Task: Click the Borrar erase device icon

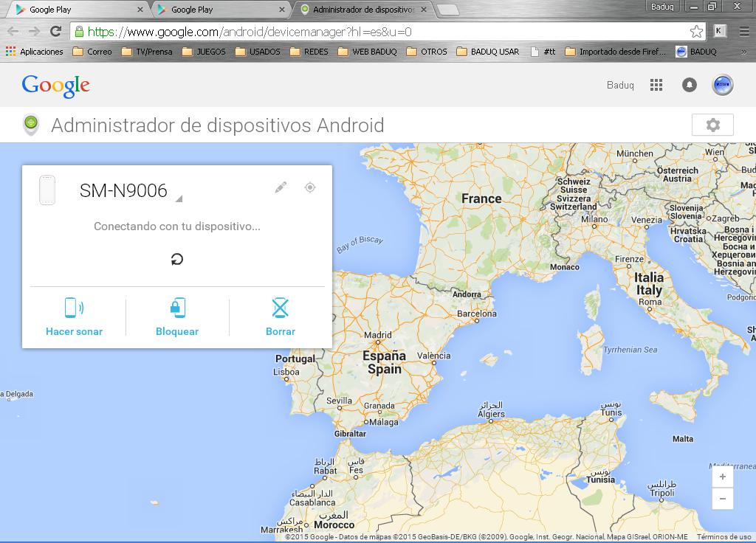Action: pos(280,308)
